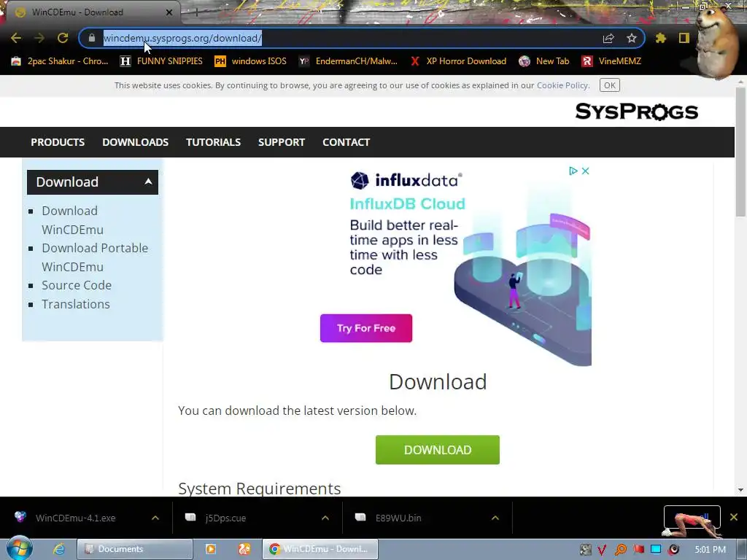
Task: Share this page using the share icon
Action: point(608,38)
